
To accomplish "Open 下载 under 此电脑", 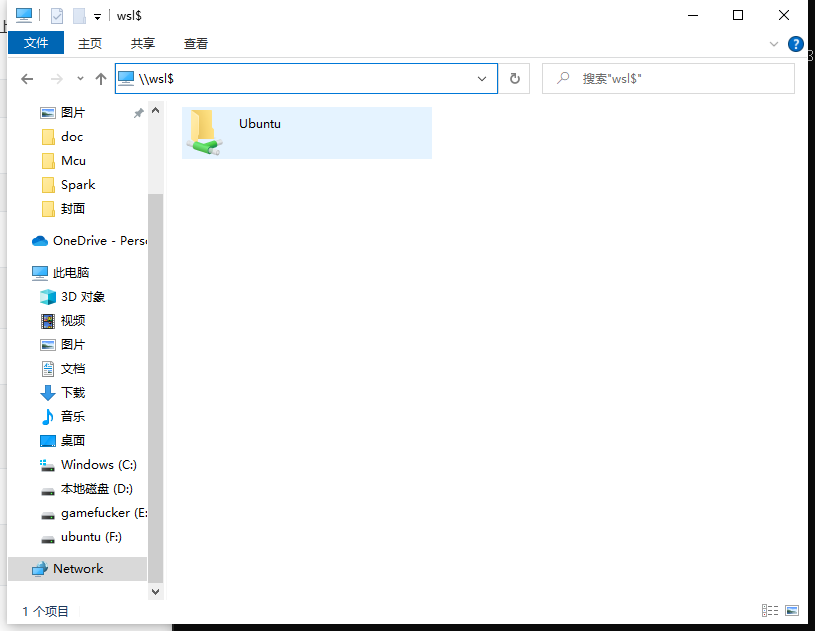I will tap(73, 392).
